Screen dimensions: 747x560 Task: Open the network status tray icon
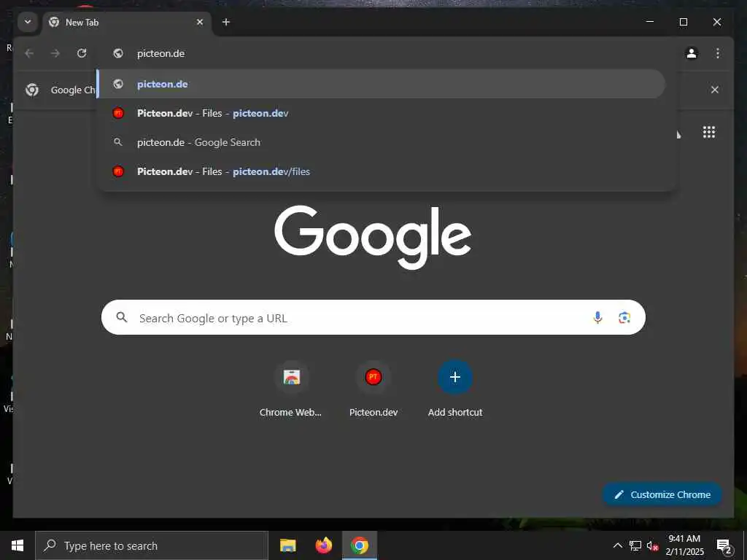click(x=635, y=545)
